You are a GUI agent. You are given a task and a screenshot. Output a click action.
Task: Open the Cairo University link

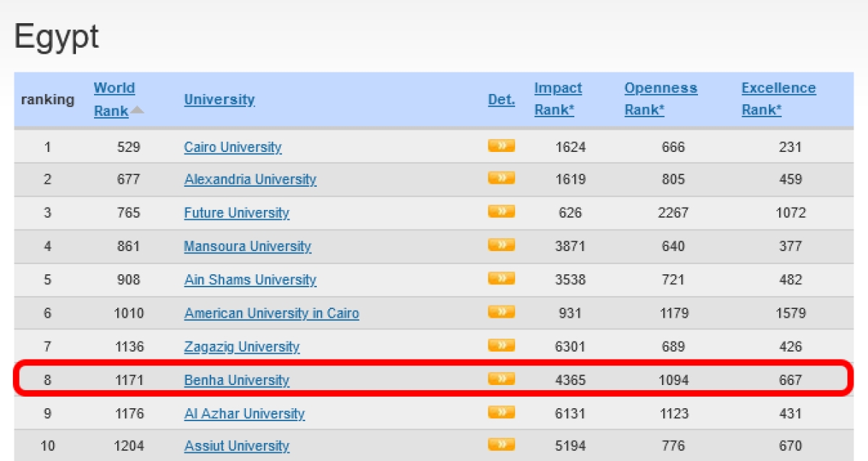pos(233,147)
